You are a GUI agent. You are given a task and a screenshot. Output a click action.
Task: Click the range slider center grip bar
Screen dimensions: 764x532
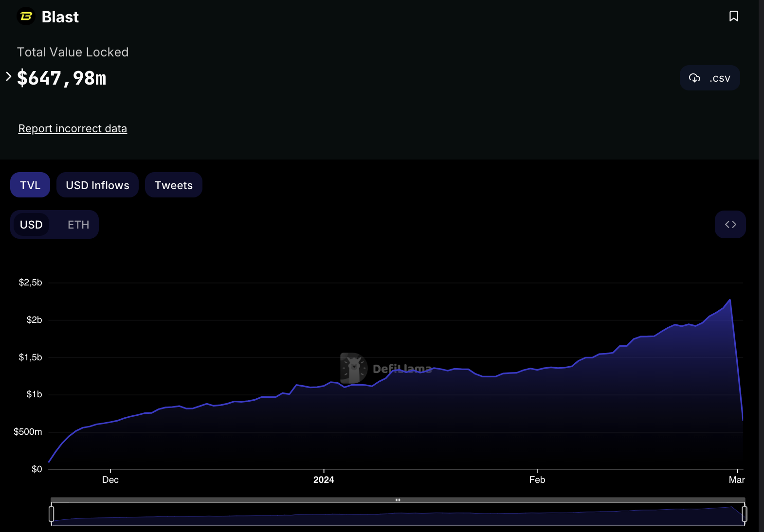click(398, 500)
